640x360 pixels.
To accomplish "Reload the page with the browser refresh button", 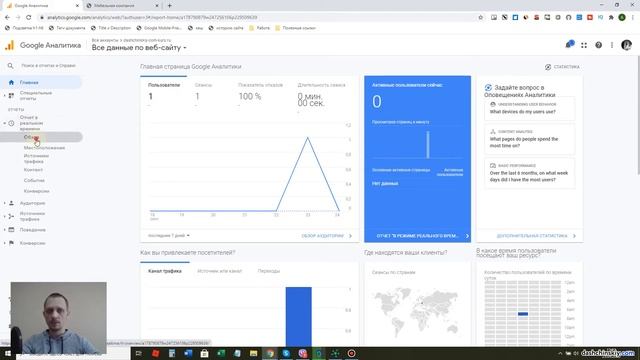I will 29,18.
